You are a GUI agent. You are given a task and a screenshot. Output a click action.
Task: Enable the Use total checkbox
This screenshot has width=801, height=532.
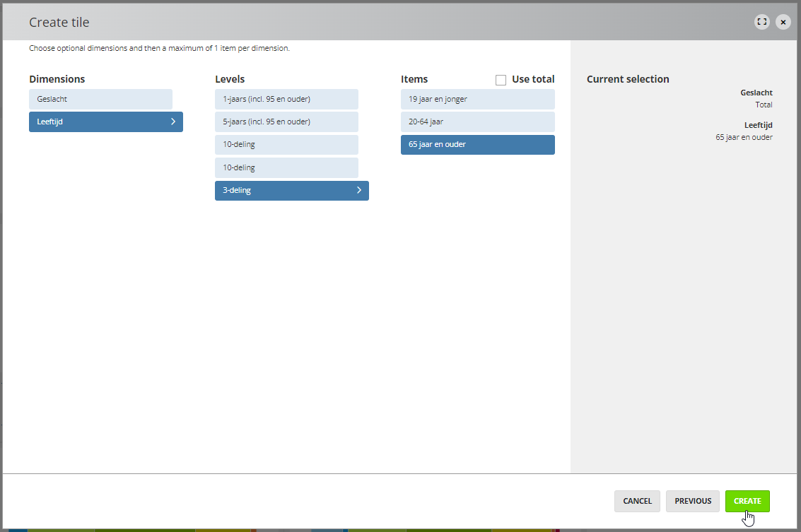coord(501,80)
